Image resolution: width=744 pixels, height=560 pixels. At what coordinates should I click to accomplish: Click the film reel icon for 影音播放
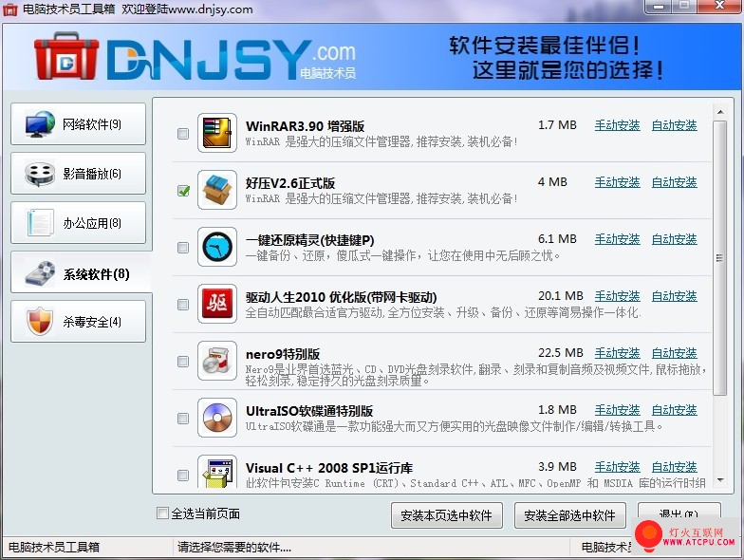(40, 174)
